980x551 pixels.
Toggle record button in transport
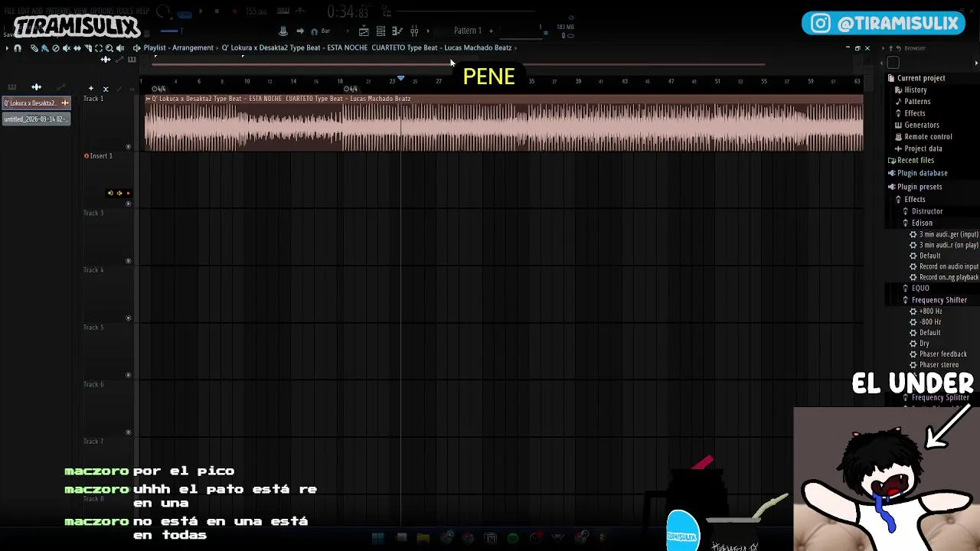pyautogui.click(x=234, y=11)
